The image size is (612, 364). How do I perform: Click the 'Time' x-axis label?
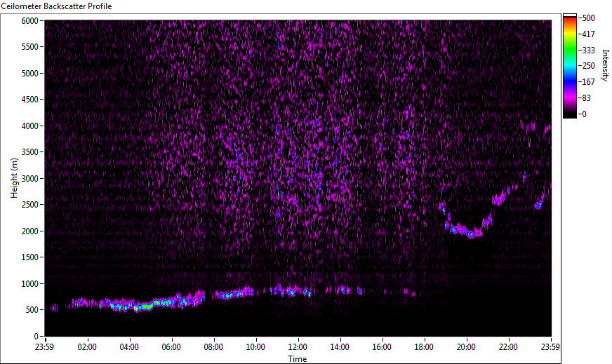[298, 359]
